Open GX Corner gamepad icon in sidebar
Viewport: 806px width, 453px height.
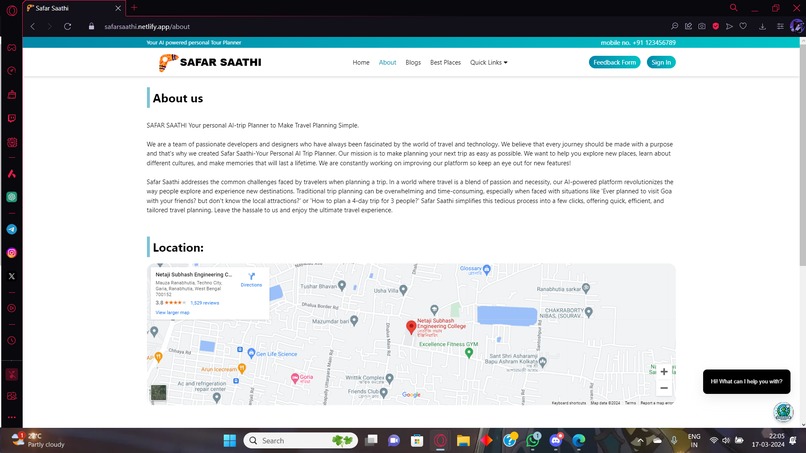coord(11,47)
